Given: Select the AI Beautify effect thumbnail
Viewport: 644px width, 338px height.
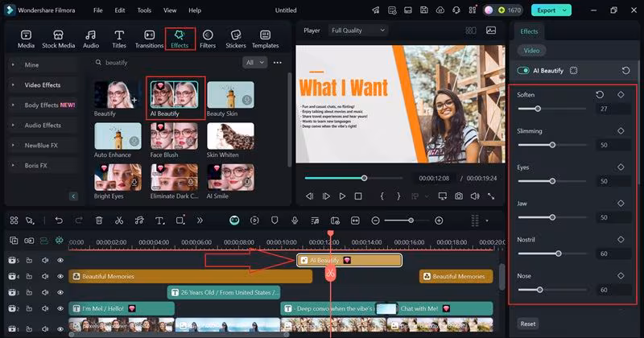Looking at the screenshot, I should (174, 94).
